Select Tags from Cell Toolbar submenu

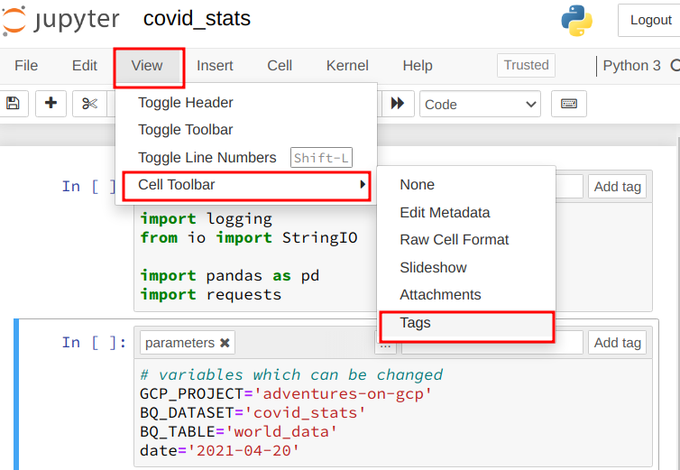pyautogui.click(x=415, y=323)
